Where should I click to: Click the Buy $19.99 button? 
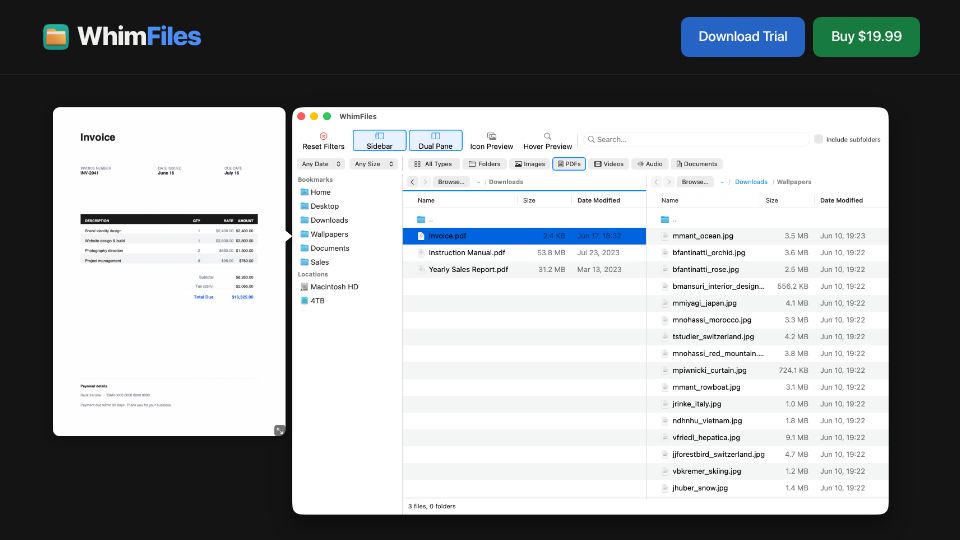(866, 37)
